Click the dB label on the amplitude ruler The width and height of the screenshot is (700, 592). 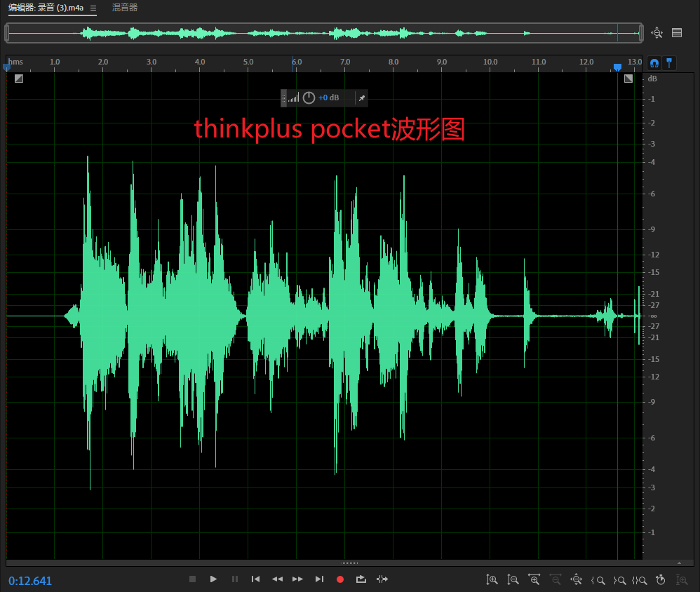pos(652,79)
